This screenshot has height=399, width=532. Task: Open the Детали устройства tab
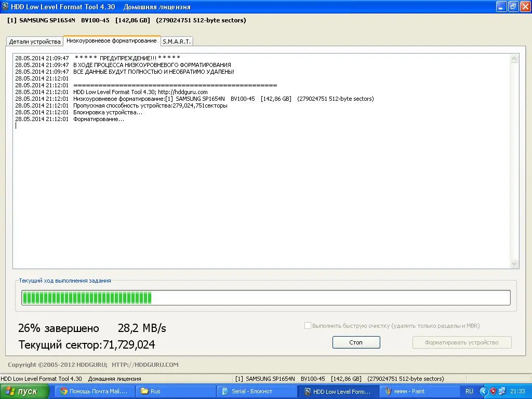tap(35, 42)
